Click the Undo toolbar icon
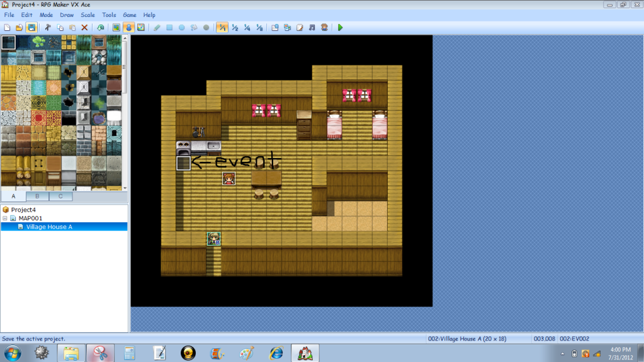 pos(100,28)
